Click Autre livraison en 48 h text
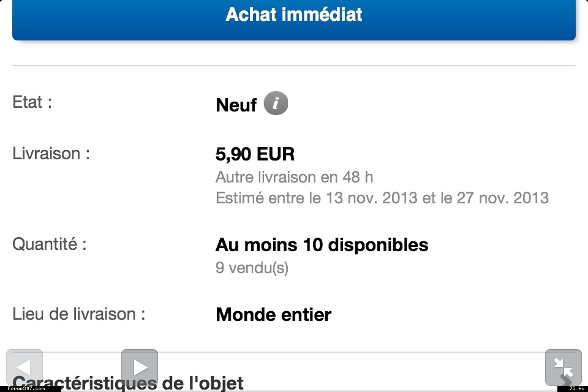588x392 pixels. point(294,178)
